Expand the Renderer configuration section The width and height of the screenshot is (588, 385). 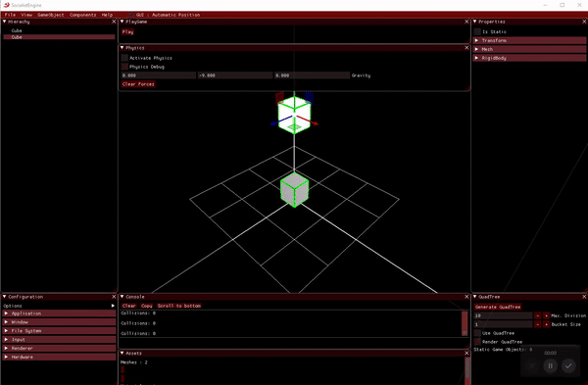click(59, 348)
